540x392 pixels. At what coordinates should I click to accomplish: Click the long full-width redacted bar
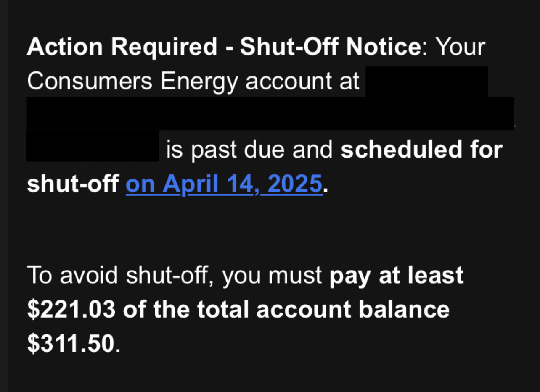(x=270, y=113)
